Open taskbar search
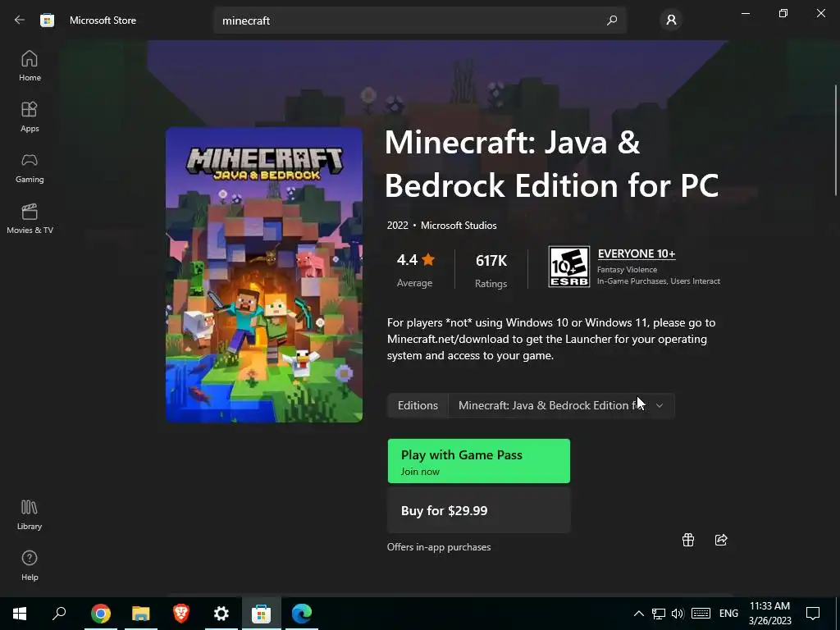This screenshot has width=840, height=630. tap(59, 614)
